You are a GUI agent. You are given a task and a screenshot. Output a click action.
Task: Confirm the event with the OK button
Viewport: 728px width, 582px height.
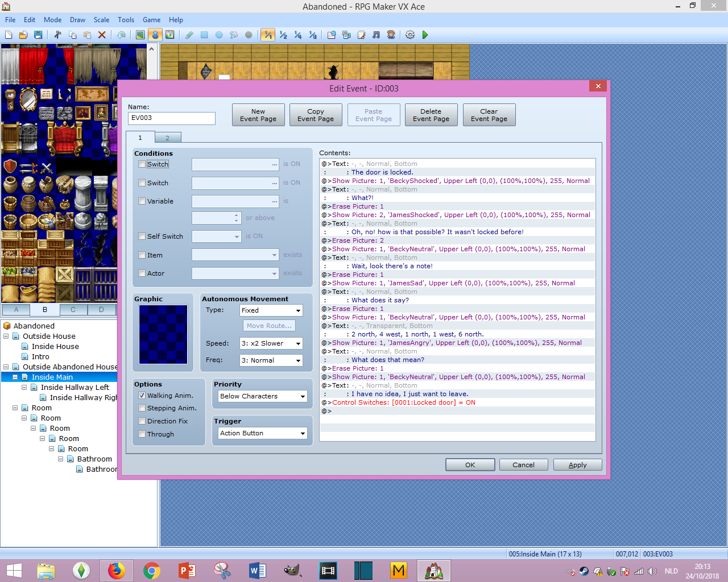(470, 465)
